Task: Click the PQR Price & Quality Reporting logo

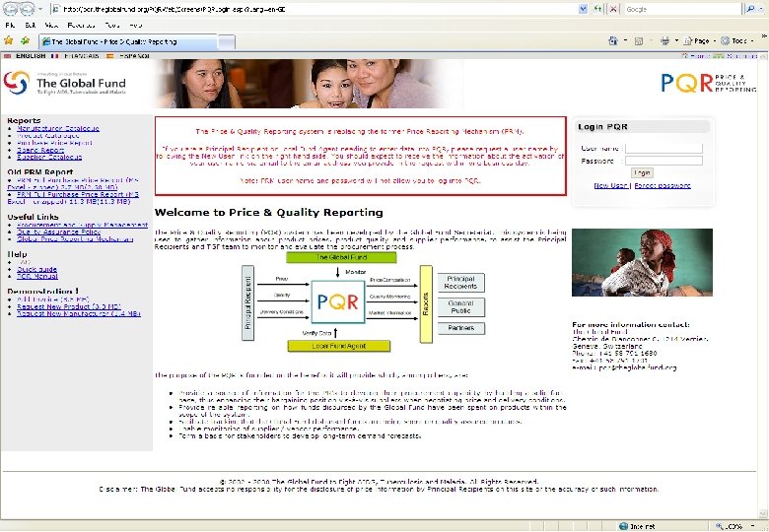Action: pyautogui.click(x=708, y=83)
